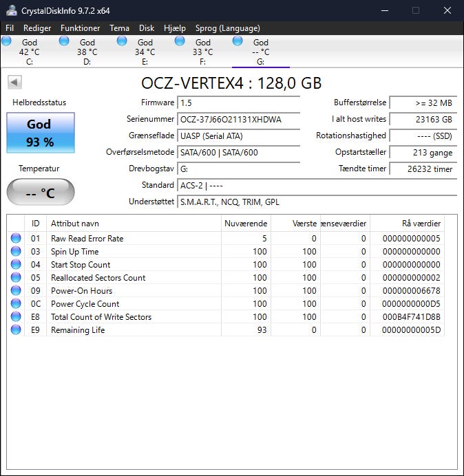Viewport: 464px width, 476px height.
Task: Minimize the CrystalDiskInfo window
Action: (385, 10)
